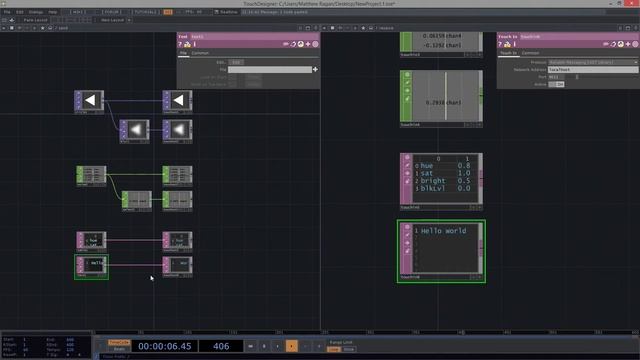The width and height of the screenshot is (640, 360).
Task: Toggle the Active switch in Touch In parameters
Action: tap(556, 84)
